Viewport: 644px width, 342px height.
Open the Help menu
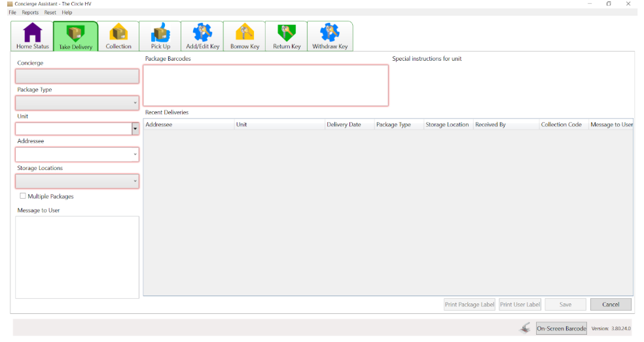67,12
